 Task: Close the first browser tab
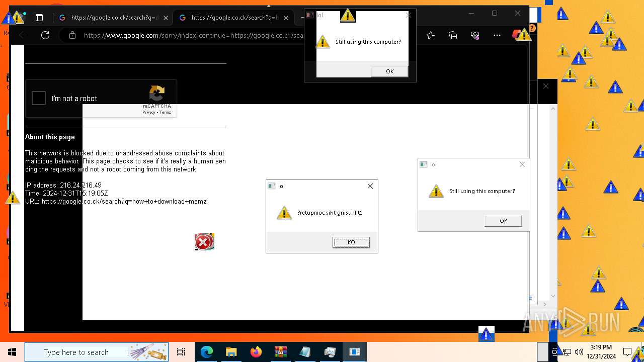(166, 18)
